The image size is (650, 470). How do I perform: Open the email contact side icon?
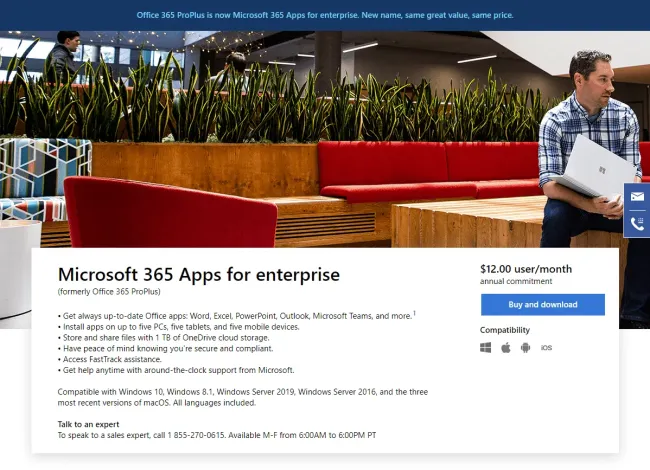click(637, 196)
